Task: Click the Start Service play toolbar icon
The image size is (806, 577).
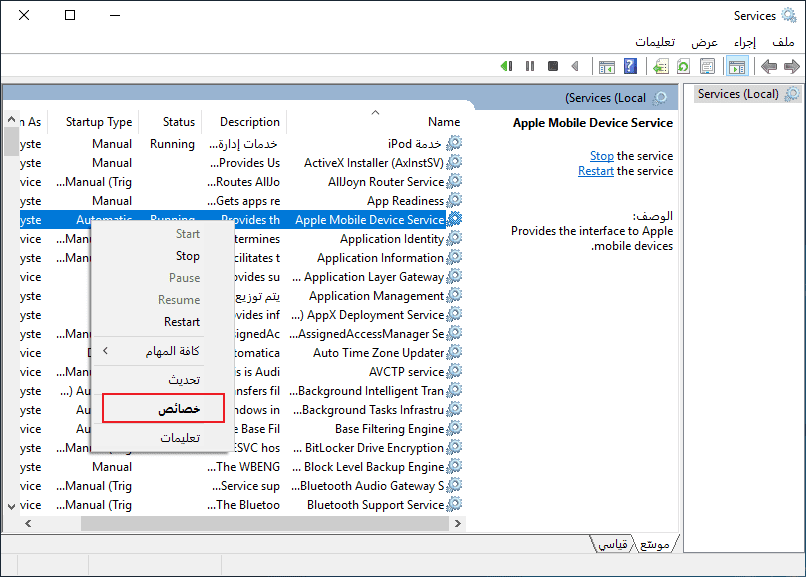Action: click(x=575, y=66)
